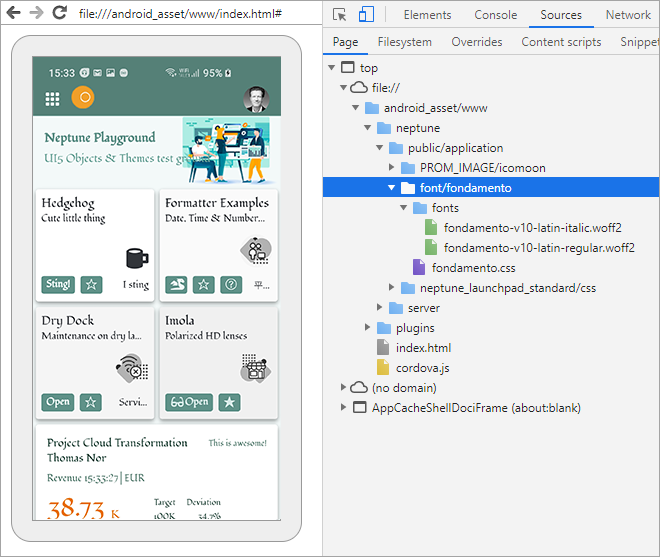
Task: Switch to the Console tab
Action: 495,15
